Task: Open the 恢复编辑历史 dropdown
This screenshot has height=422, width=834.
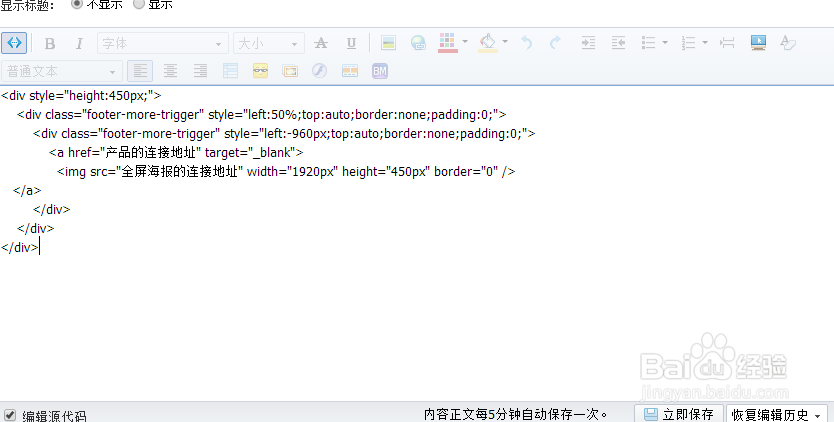Action: 776,414
